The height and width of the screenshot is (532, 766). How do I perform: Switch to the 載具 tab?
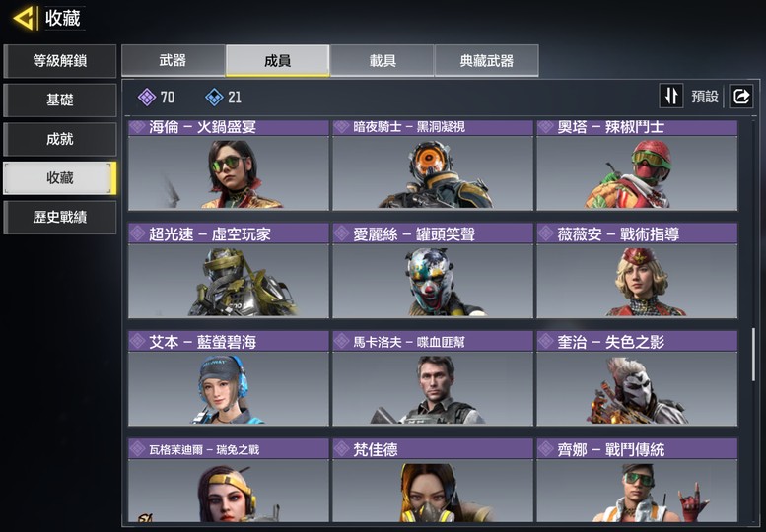click(383, 60)
